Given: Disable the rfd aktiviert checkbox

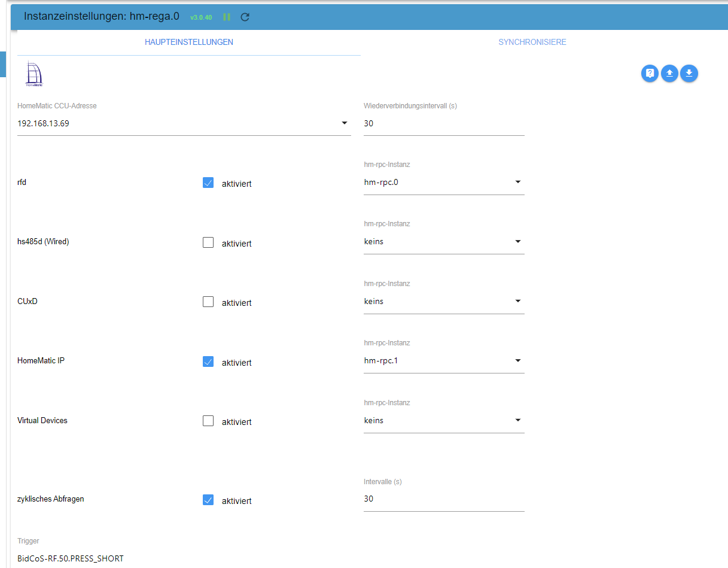Looking at the screenshot, I should (208, 183).
